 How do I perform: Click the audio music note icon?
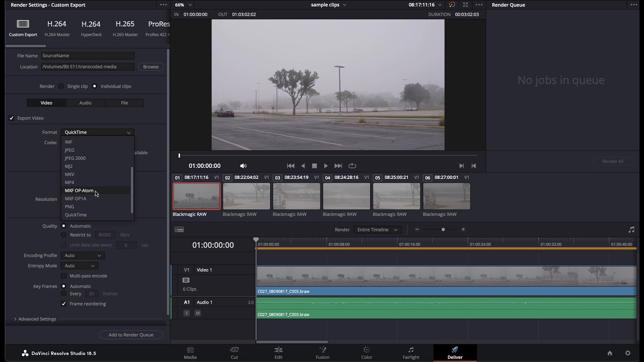tap(631, 230)
